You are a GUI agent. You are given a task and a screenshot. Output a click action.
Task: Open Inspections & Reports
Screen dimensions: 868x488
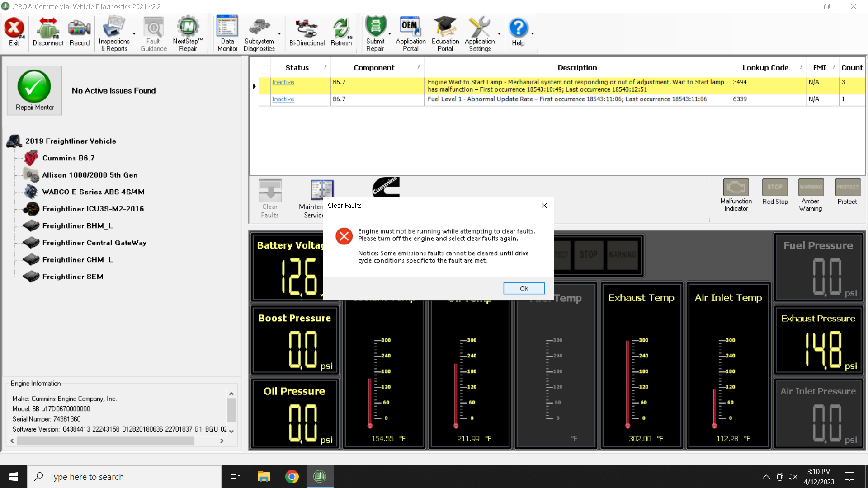pos(114,34)
